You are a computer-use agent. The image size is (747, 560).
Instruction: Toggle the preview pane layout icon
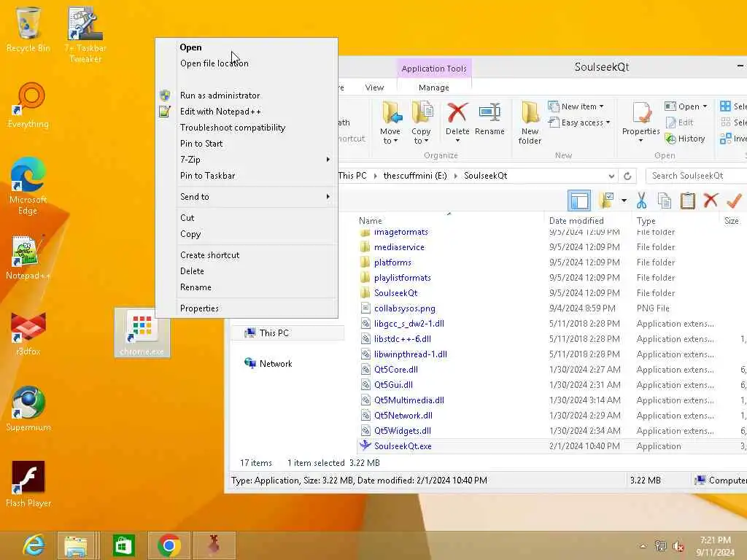click(x=578, y=201)
